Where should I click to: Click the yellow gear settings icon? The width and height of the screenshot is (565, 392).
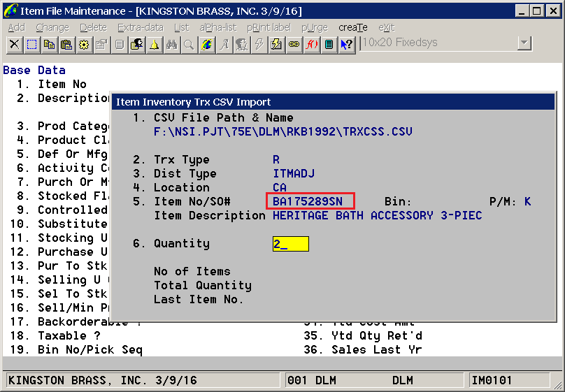coord(85,45)
